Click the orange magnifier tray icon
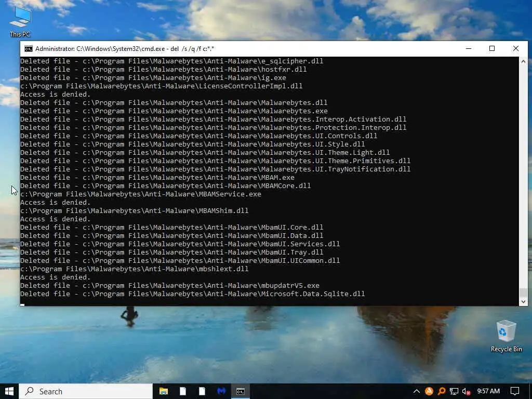The height and width of the screenshot is (399, 532). tap(442, 391)
